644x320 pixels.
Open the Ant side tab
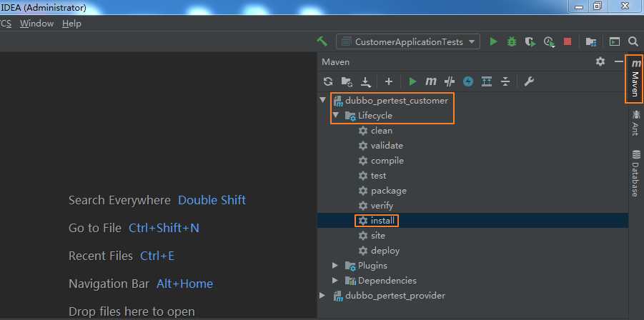coord(636,123)
